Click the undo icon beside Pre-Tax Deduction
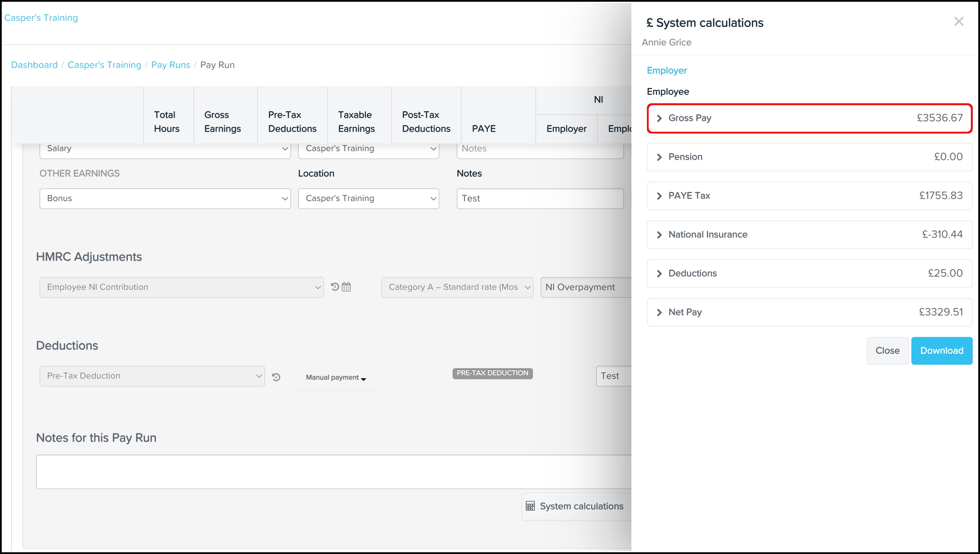 click(277, 377)
